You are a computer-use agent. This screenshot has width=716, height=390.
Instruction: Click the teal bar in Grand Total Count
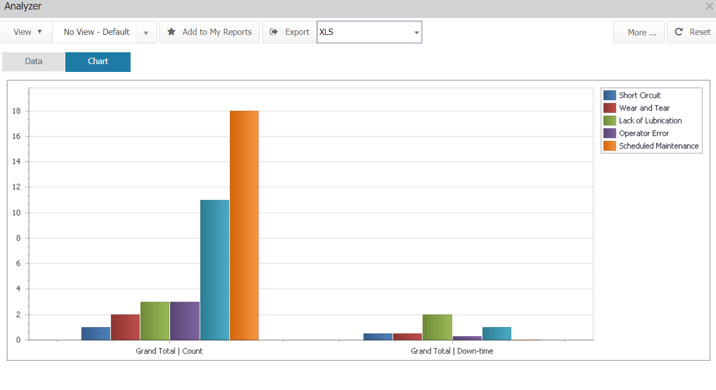tap(215, 270)
